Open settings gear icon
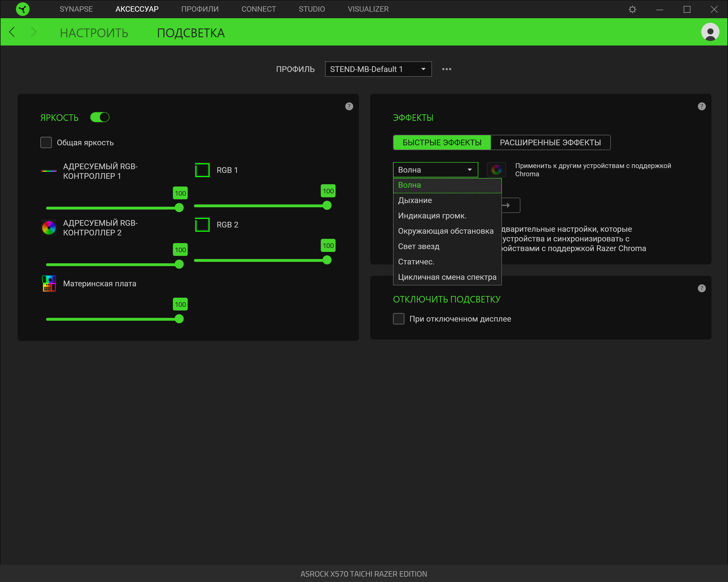 [x=632, y=9]
